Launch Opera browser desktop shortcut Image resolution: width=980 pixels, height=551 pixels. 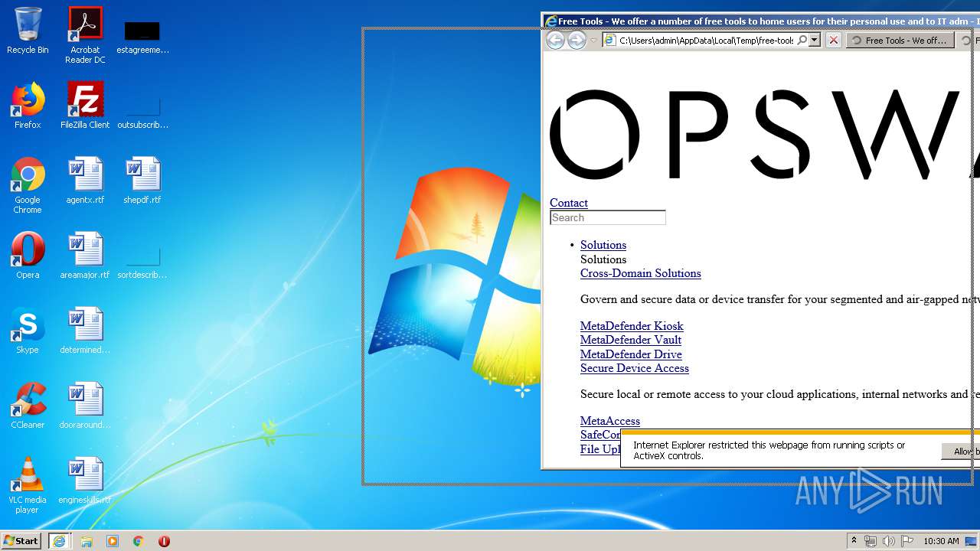(x=28, y=256)
